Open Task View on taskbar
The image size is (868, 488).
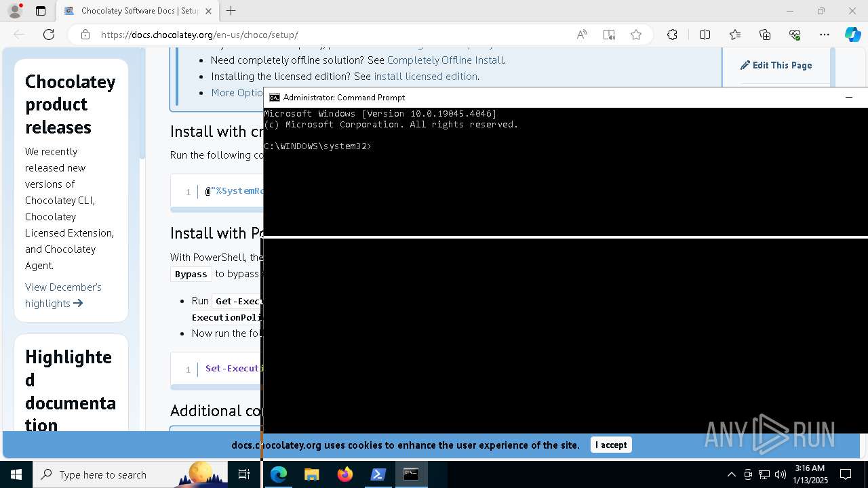click(244, 474)
